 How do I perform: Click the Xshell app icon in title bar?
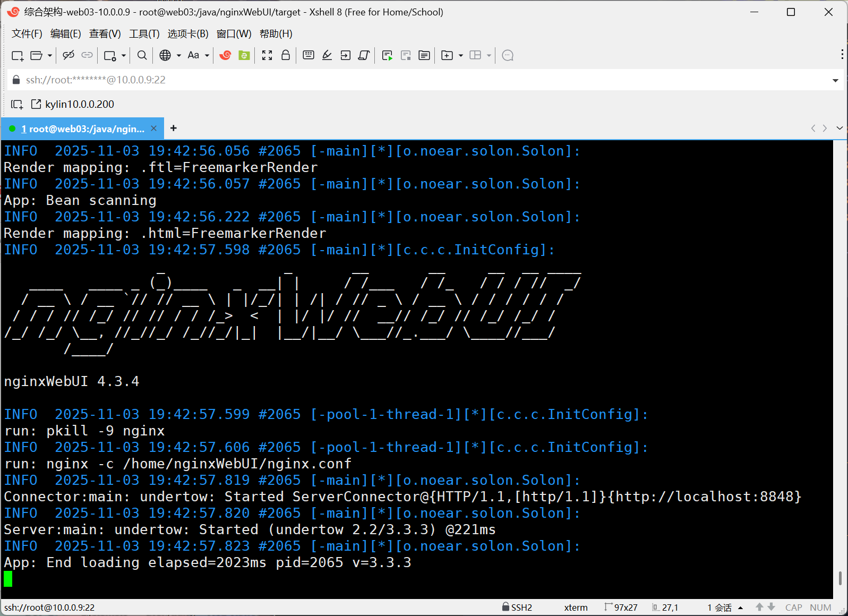(x=13, y=12)
